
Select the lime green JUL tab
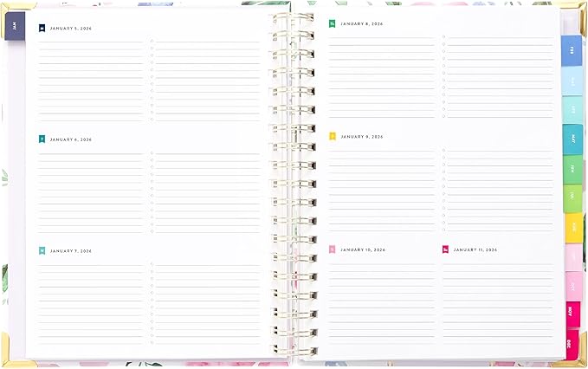[573, 198]
